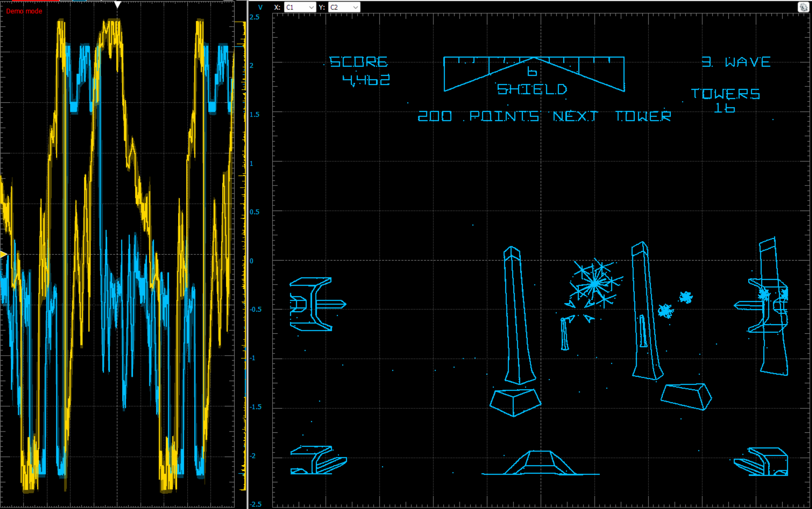Click the SCORE text in XY plot
The height and width of the screenshot is (509, 812).
(x=359, y=62)
